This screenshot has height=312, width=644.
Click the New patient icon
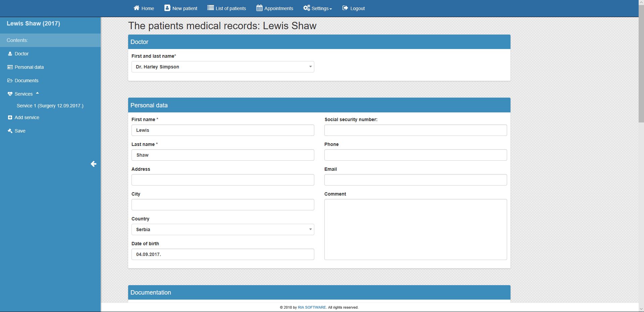click(167, 8)
